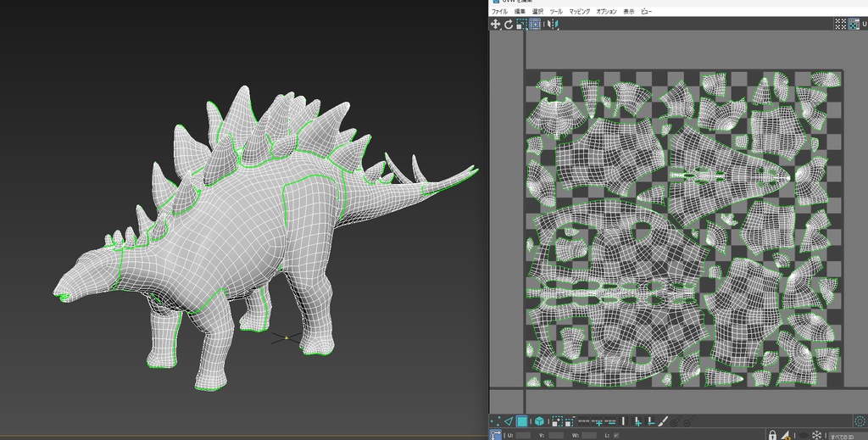
Task: Toggle the hide/display eye icon
Action: (804, 435)
